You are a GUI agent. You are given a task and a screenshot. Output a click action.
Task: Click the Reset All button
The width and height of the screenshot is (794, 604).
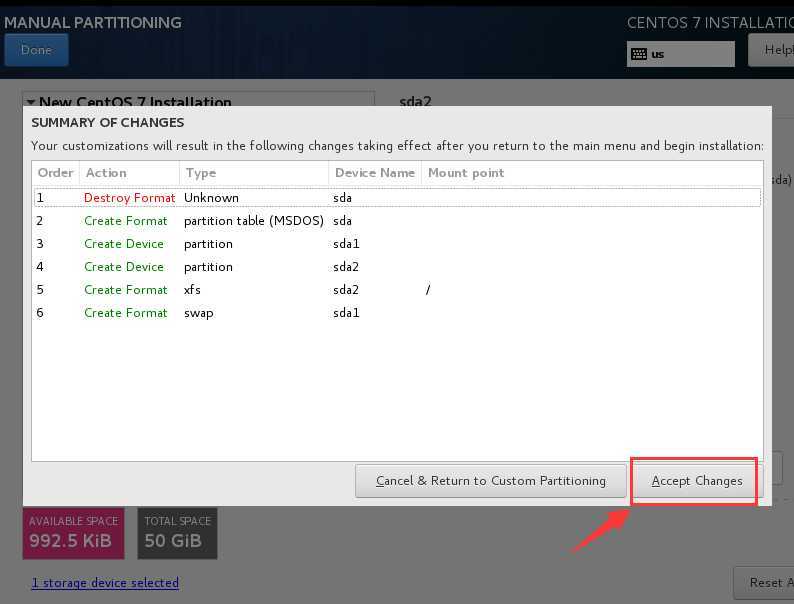point(764,583)
